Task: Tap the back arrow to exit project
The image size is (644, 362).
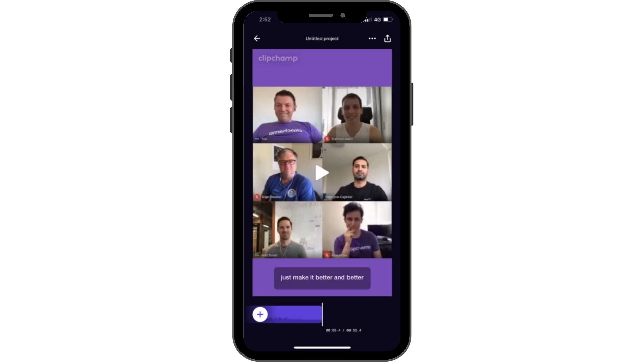Action: [x=257, y=39]
